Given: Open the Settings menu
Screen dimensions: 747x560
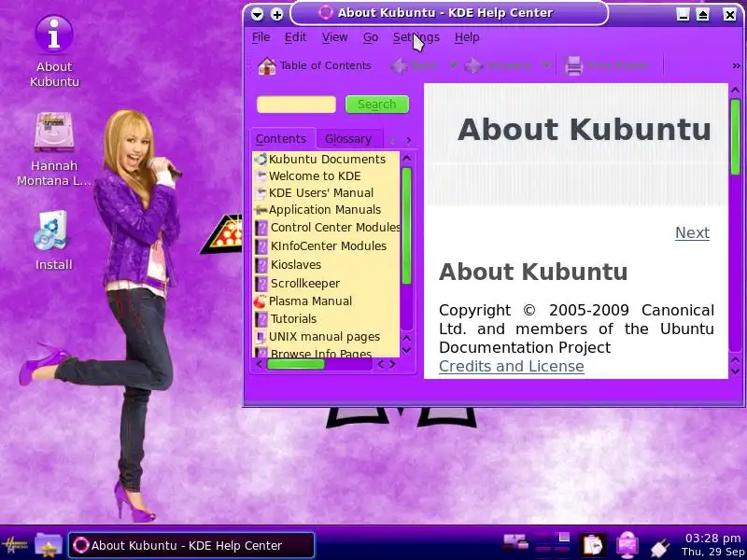Looking at the screenshot, I should [416, 37].
